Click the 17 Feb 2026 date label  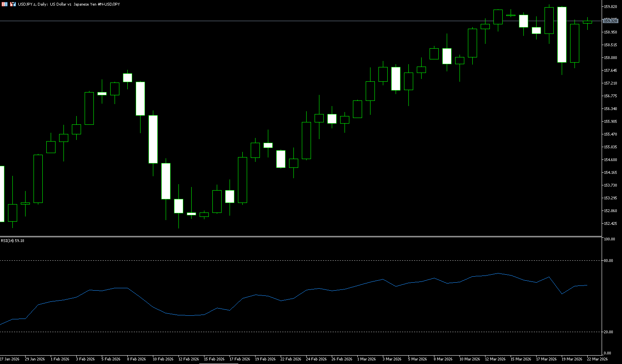[240, 359]
